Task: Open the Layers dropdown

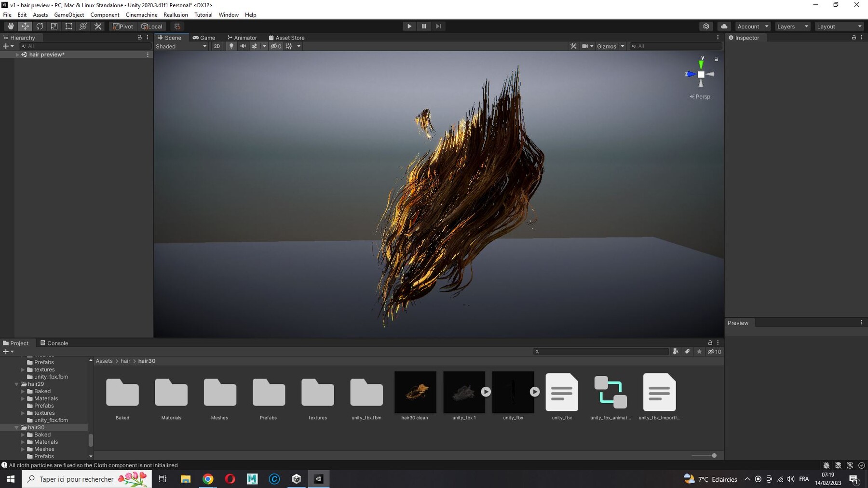Action: [792, 26]
